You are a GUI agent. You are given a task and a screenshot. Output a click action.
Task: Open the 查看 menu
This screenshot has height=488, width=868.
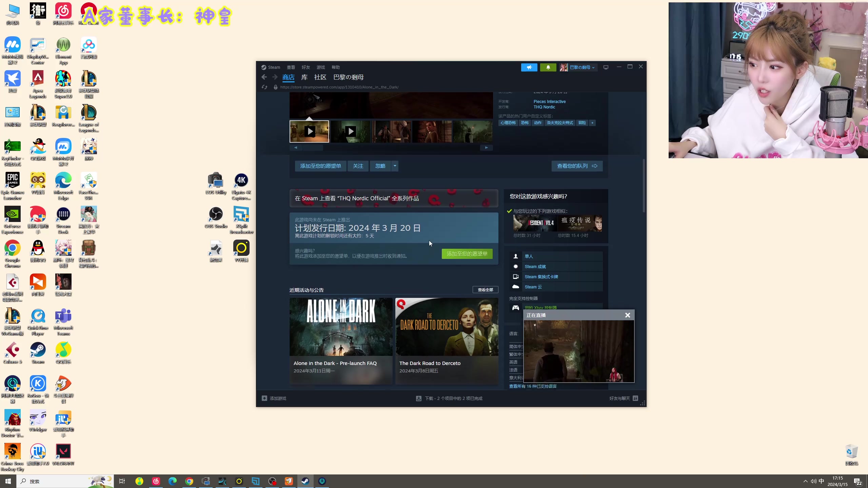coord(291,67)
